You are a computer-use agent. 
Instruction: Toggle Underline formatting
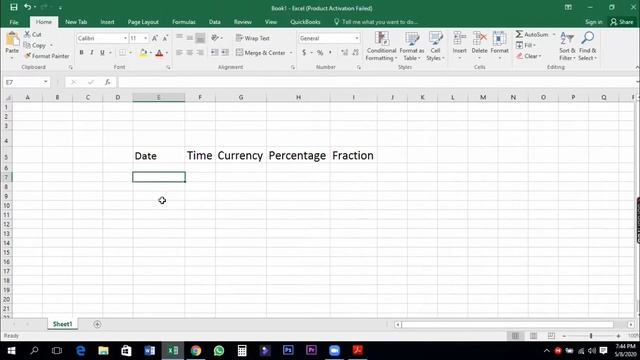[102, 53]
